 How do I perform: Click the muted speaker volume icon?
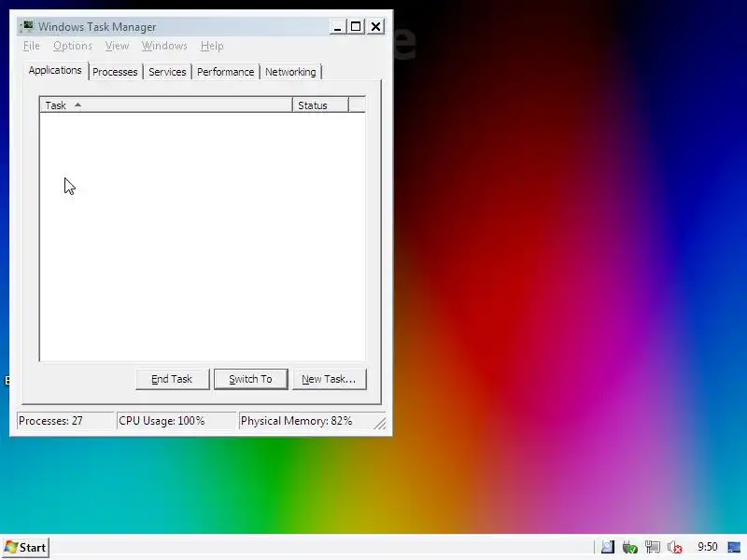click(x=674, y=547)
